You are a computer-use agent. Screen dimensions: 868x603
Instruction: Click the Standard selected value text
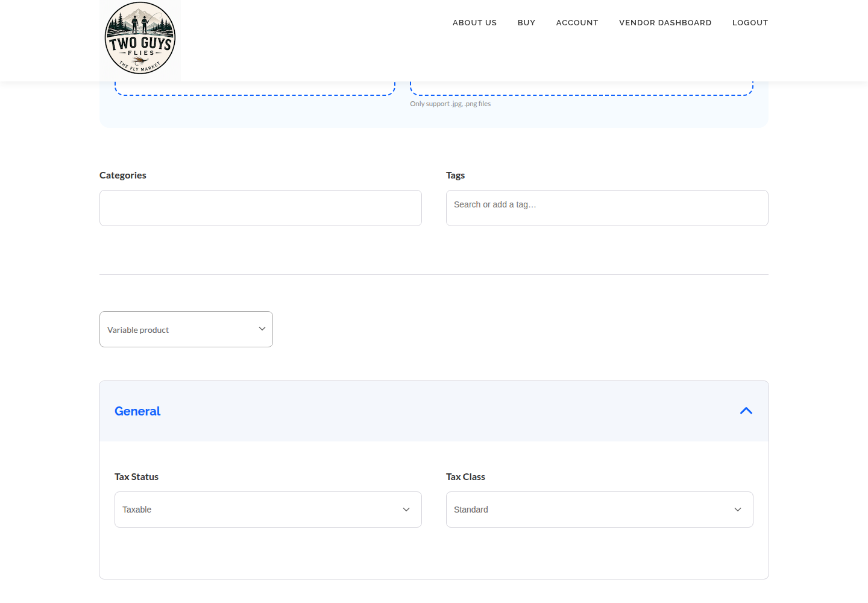click(x=471, y=510)
